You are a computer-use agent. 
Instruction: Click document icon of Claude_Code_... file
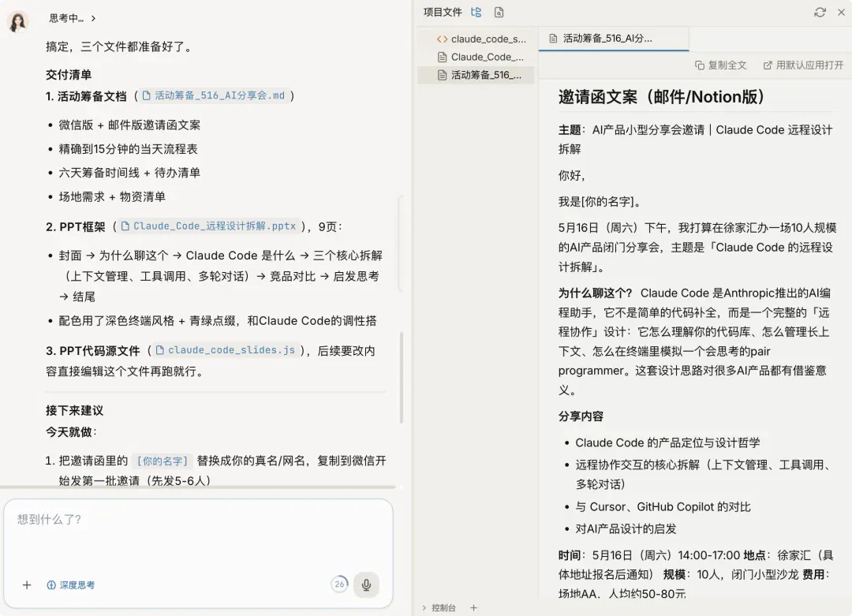[x=443, y=57]
